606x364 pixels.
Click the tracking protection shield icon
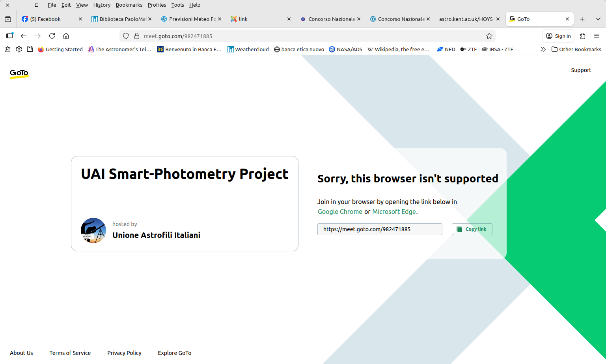pyautogui.click(x=126, y=36)
